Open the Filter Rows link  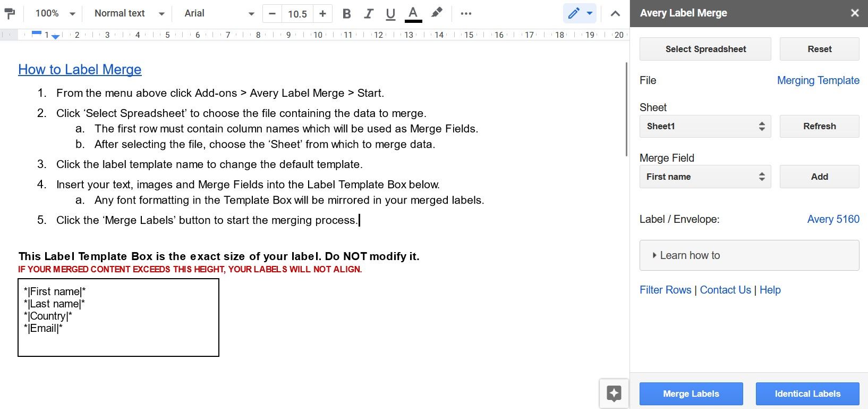click(x=665, y=290)
